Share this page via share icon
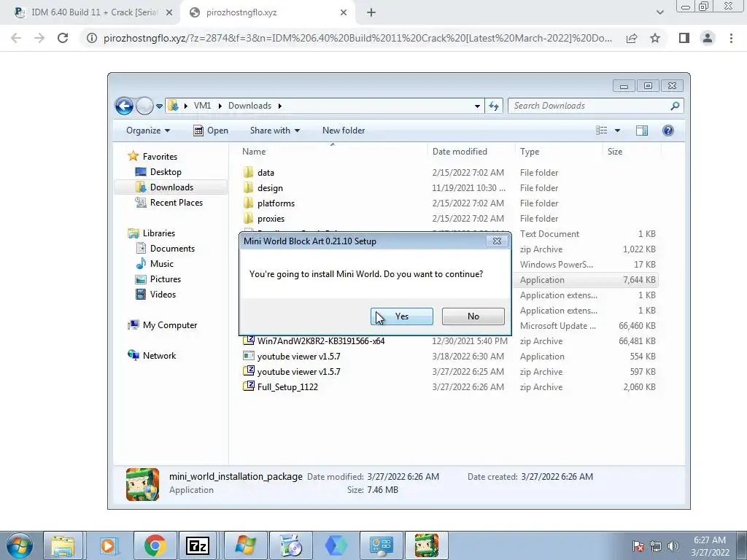This screenshot has width=747, height=560. point(632,38)
